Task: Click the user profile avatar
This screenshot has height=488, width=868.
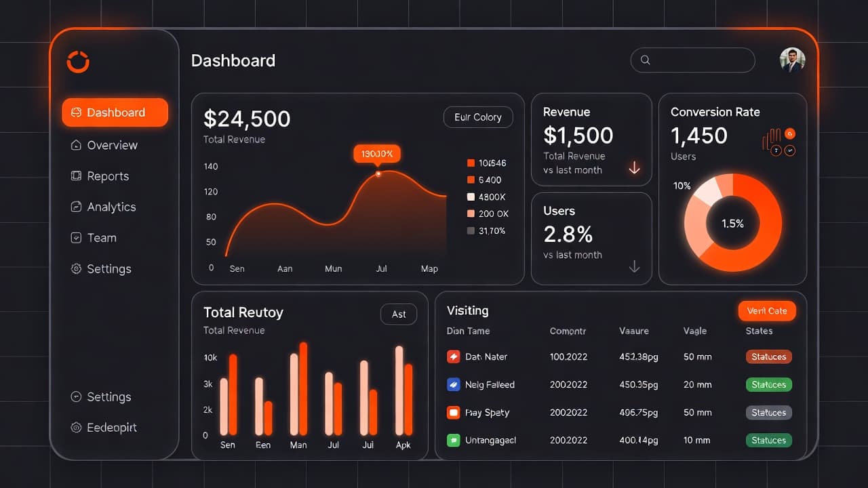Action: (792, 60)
